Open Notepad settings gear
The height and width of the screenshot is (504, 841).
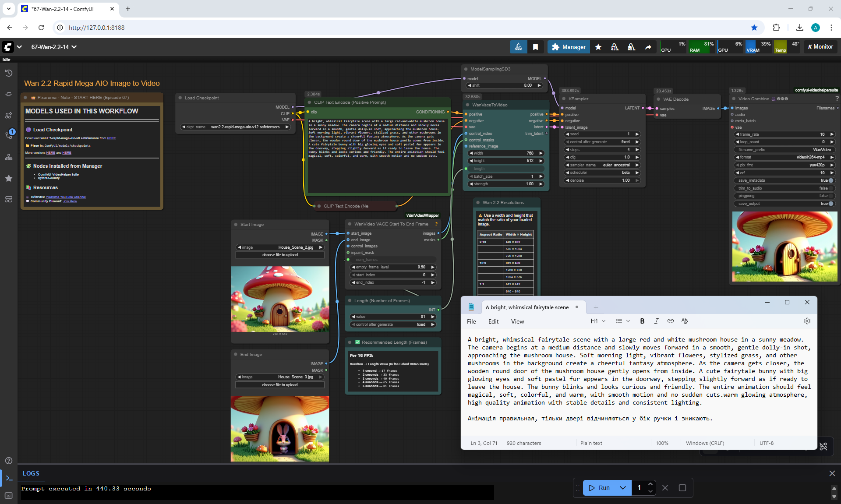click(807, 321)
